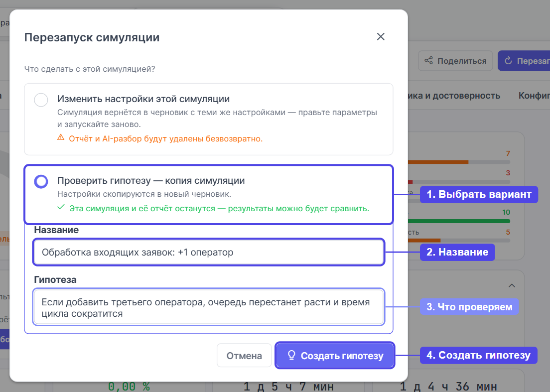Click text Отчёт и AI-разбор будут удалены безвозвратно

point(165,138)
